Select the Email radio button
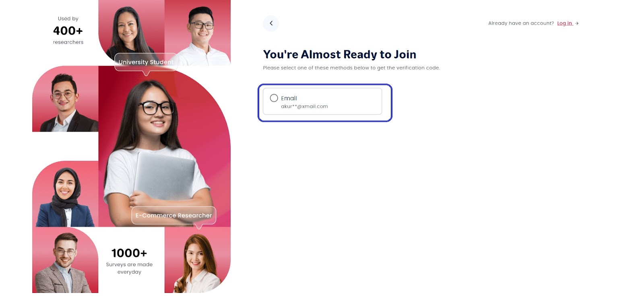 pos(274,98)
